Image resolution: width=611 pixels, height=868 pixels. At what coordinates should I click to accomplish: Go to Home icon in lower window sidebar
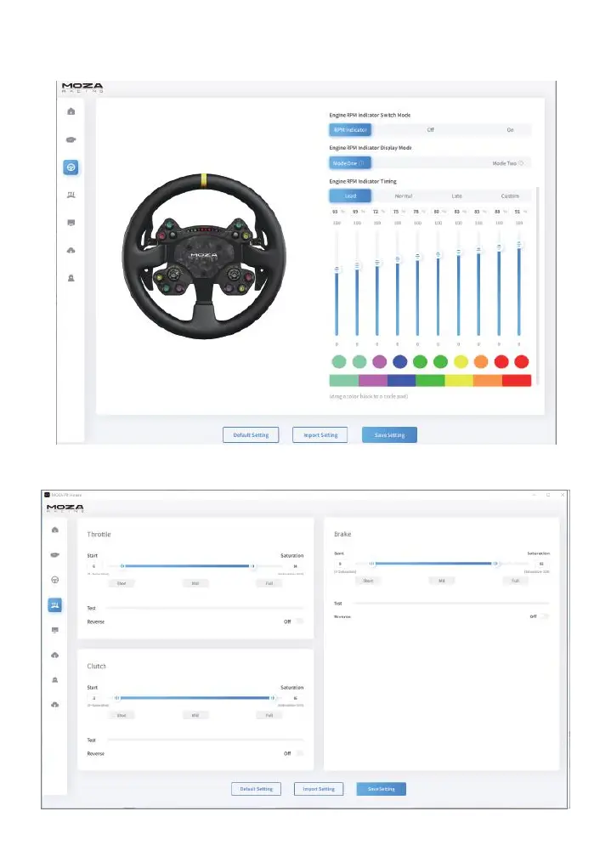coord(54,530)
